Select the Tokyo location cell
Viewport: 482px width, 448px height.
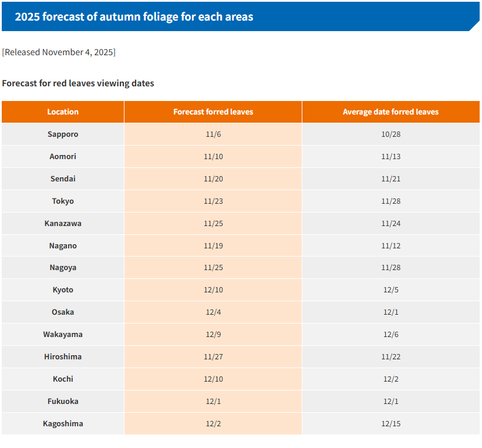(63, 201)
